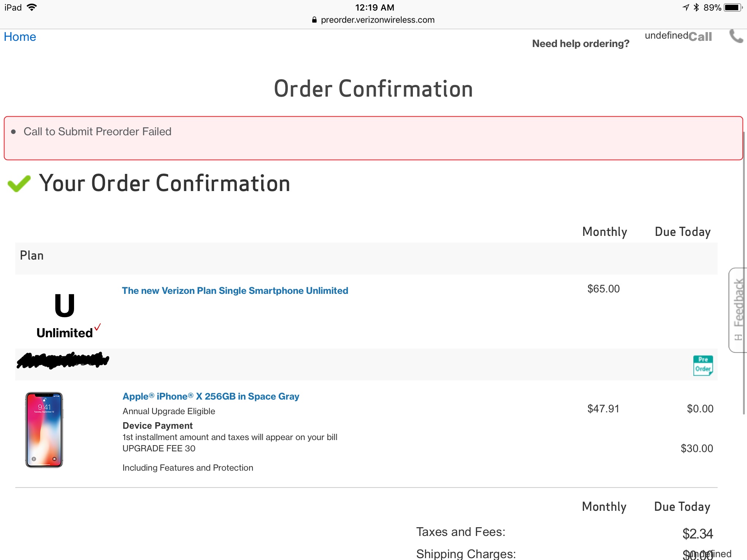Tap the phone call icon

736,36
